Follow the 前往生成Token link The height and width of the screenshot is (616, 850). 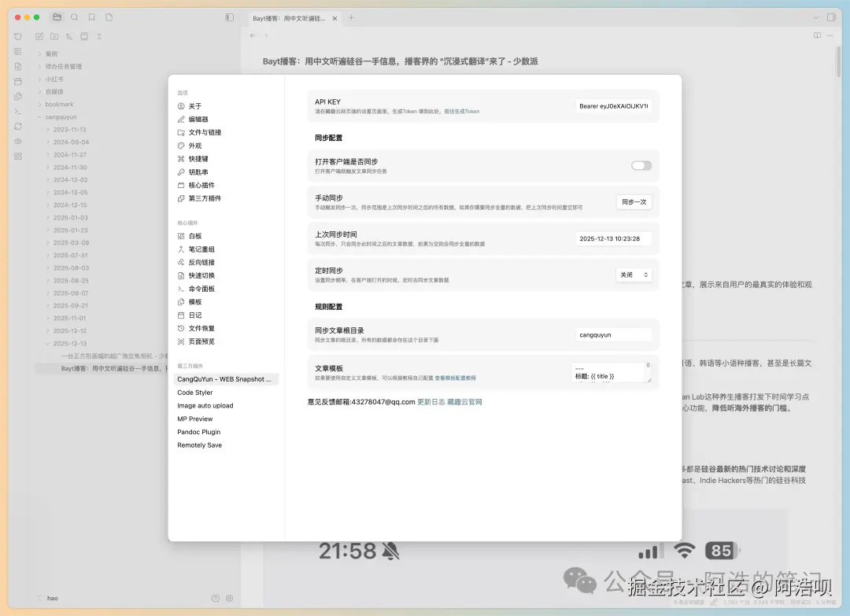coord(462,112)
